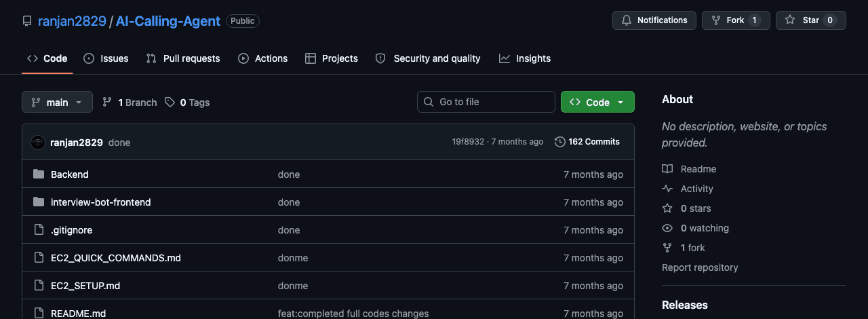Open EC2_QUICK_COMMANDS.md file
This screenshot has width=868, height=319.
point(116,258)
